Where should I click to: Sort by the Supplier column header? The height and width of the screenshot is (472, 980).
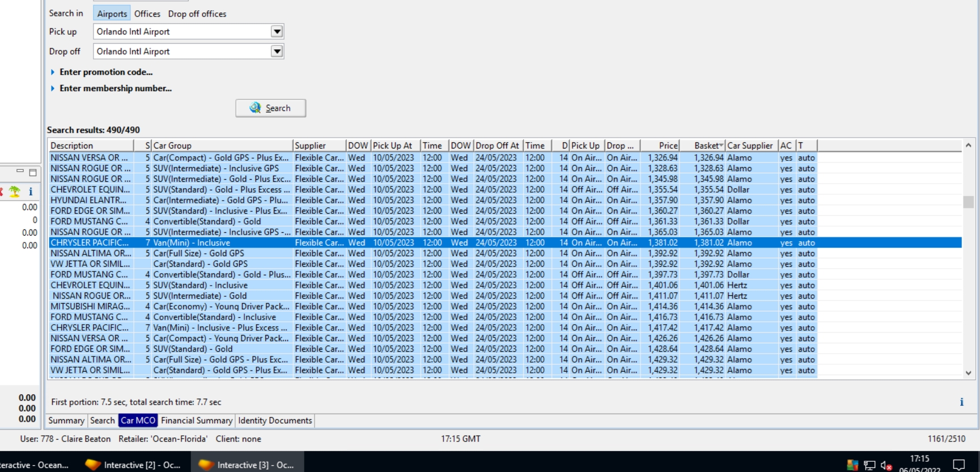319,146
